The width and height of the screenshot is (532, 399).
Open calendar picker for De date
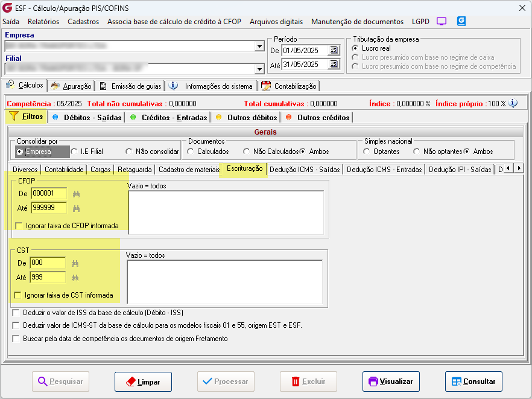point(334,50)
